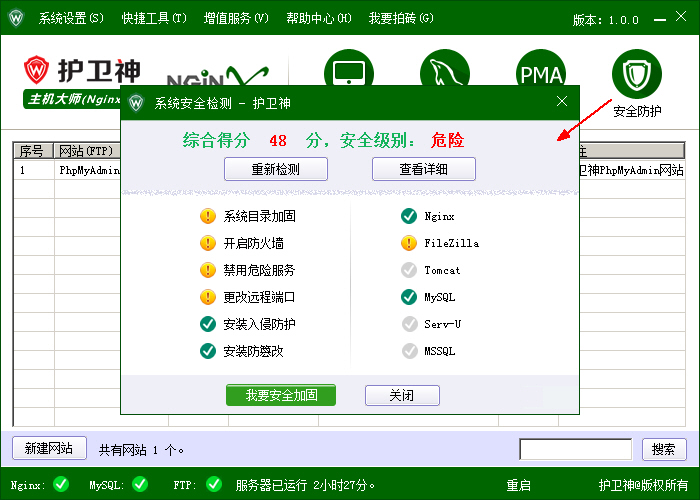Click the green 我要安全加固 button
The height and width of the screenshot is (500, 700).
pyautogui.click(x=281, y=395)
